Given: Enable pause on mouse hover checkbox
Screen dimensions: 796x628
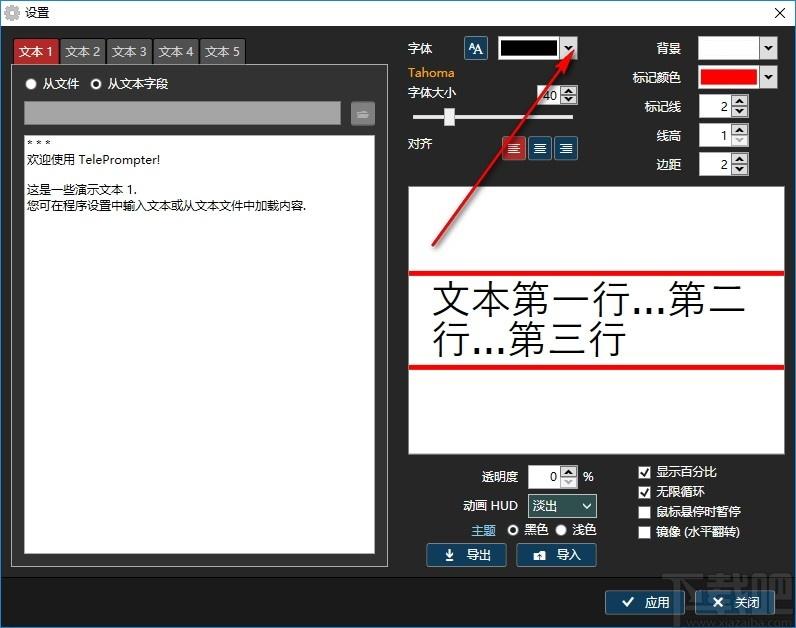Looking at the screenshot, I should [645, 512].
